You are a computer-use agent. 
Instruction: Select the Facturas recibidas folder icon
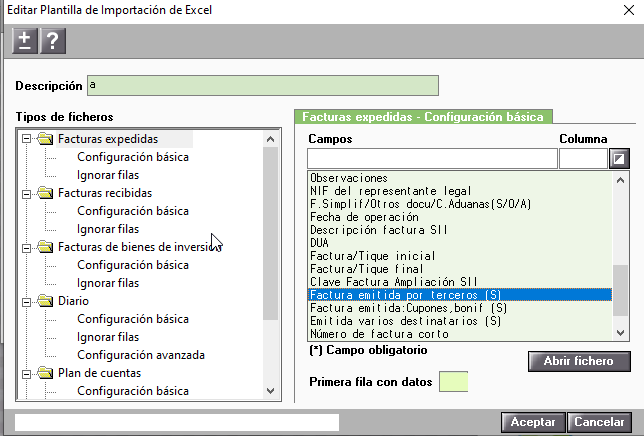[x=45, y=193]
